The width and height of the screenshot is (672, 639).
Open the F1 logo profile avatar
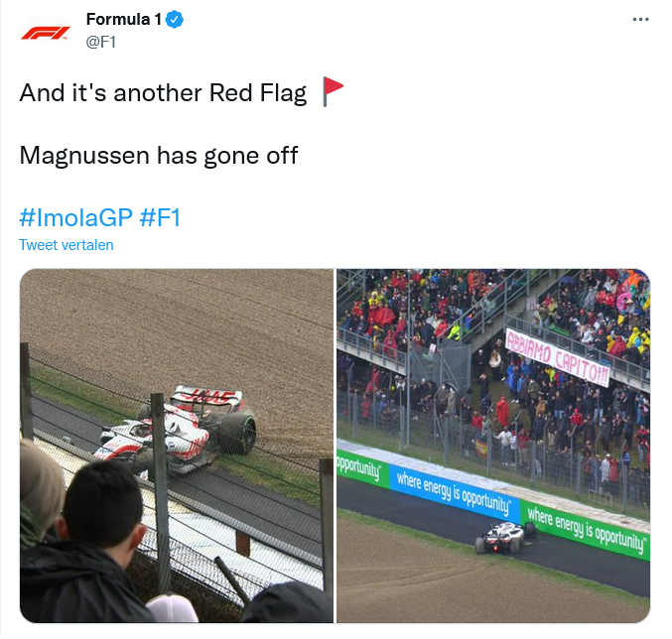[46, 33]
